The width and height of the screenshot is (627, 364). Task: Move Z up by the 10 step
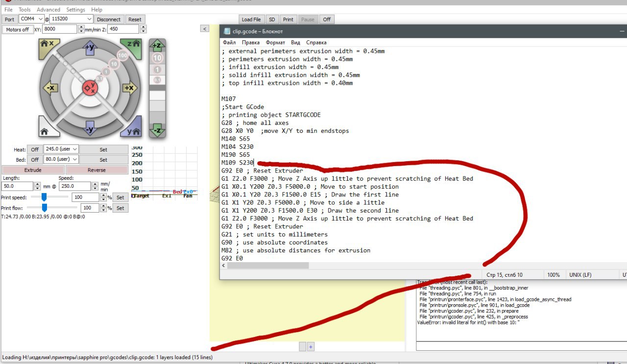(157, 58)
